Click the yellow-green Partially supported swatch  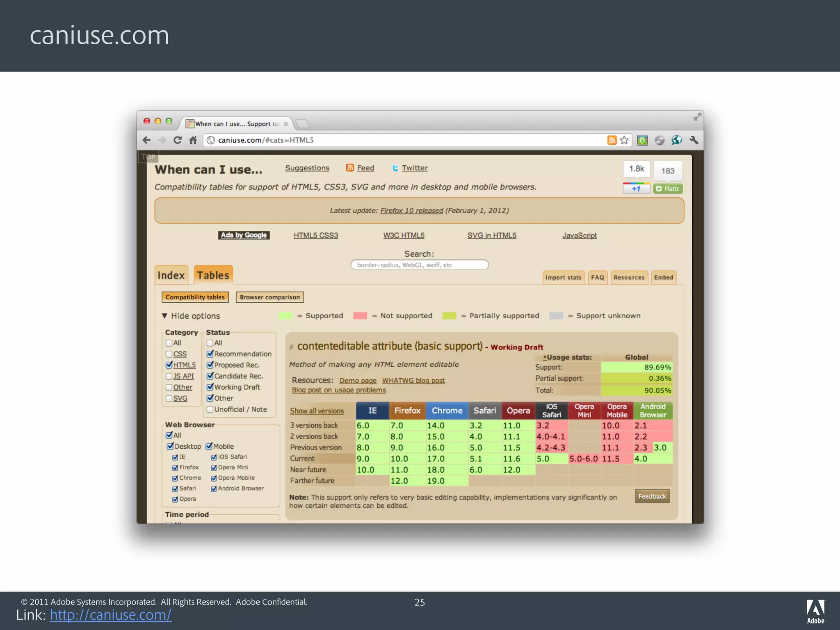pos(450,316)
